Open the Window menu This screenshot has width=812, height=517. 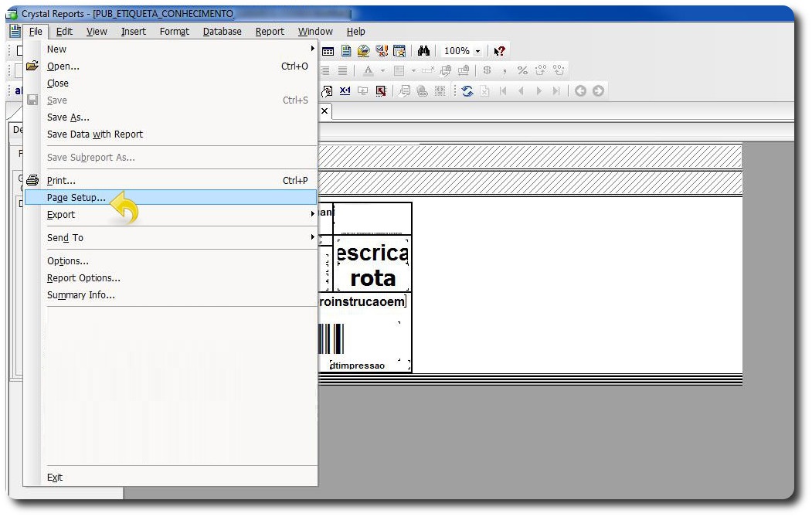315,32
